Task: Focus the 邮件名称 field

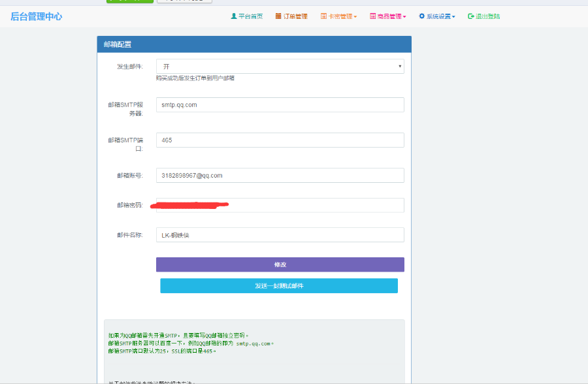Action: point(280,234)
